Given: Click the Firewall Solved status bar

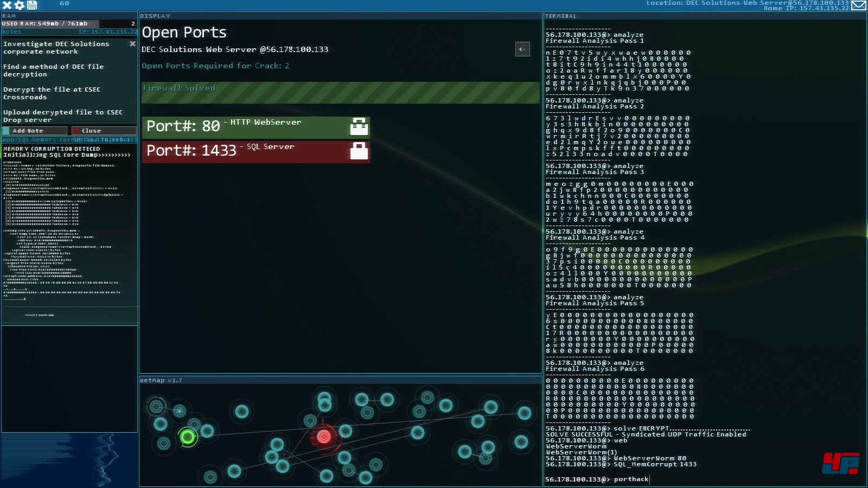Looking at the screenshot, I should tap(340, 93).
